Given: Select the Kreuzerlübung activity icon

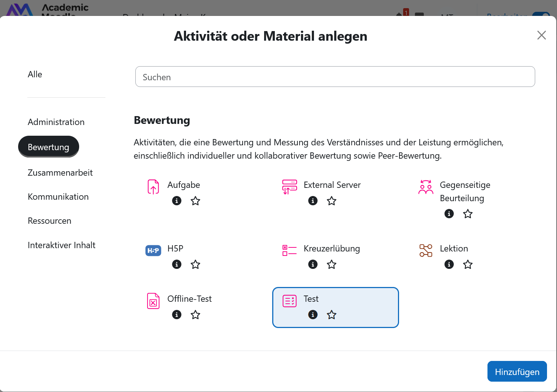Looking at the screenshot, I should 290,250.
